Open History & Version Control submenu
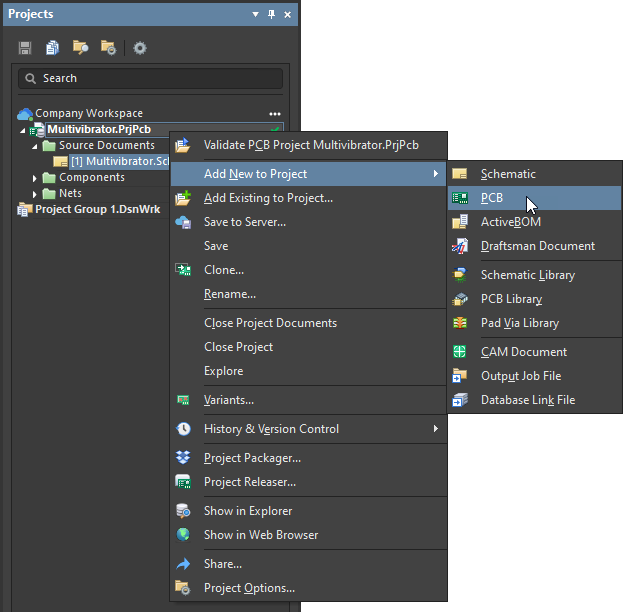623x612 pixels. tap(309, 429)
